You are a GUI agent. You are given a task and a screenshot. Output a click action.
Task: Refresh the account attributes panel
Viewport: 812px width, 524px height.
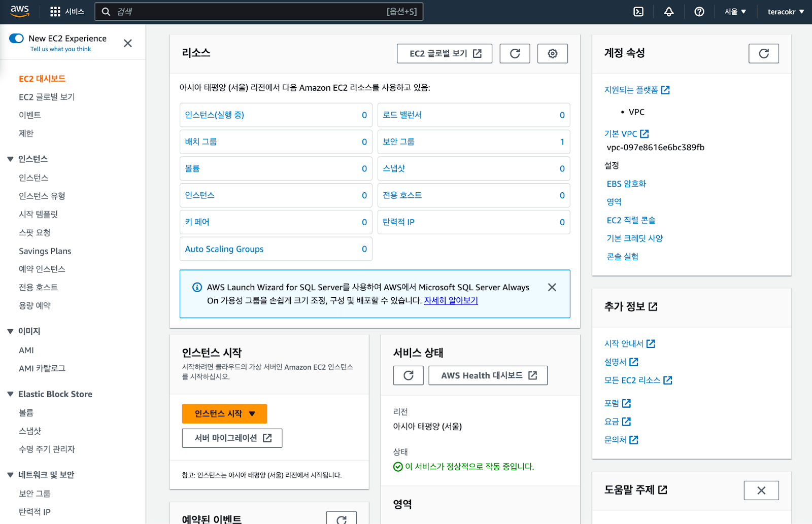click(x=763, y=54)
